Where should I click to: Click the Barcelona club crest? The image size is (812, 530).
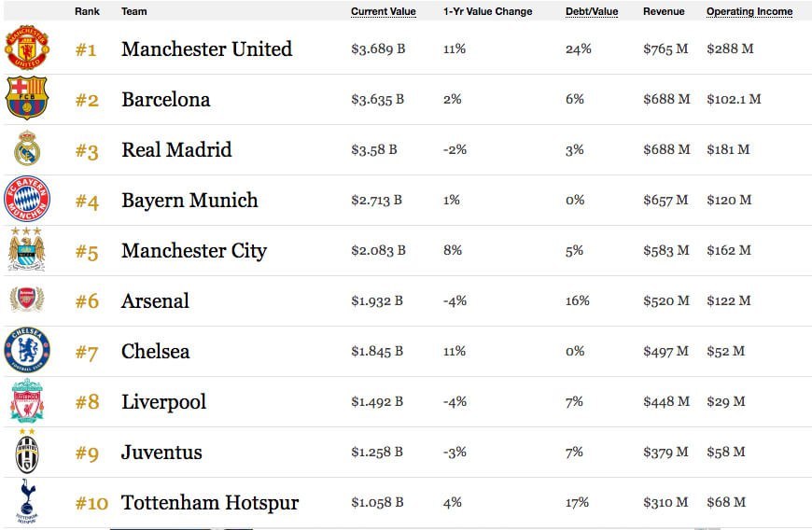tap(27, 99)
